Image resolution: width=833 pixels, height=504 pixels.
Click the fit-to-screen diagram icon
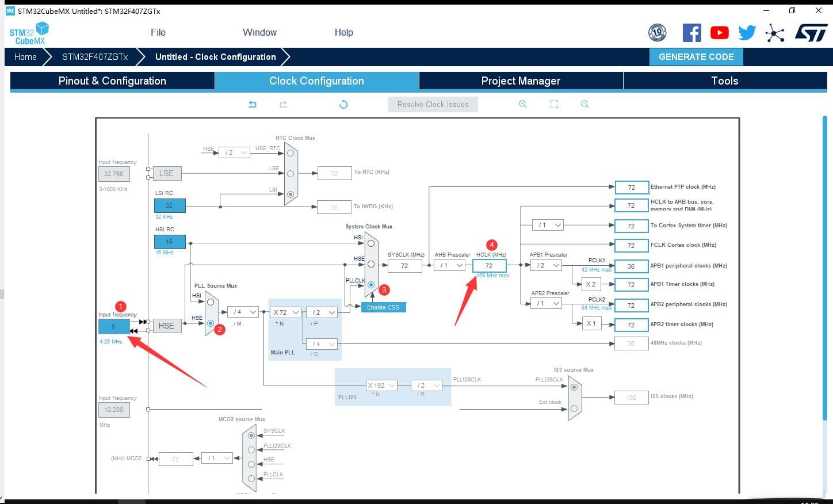coord(554,104)
